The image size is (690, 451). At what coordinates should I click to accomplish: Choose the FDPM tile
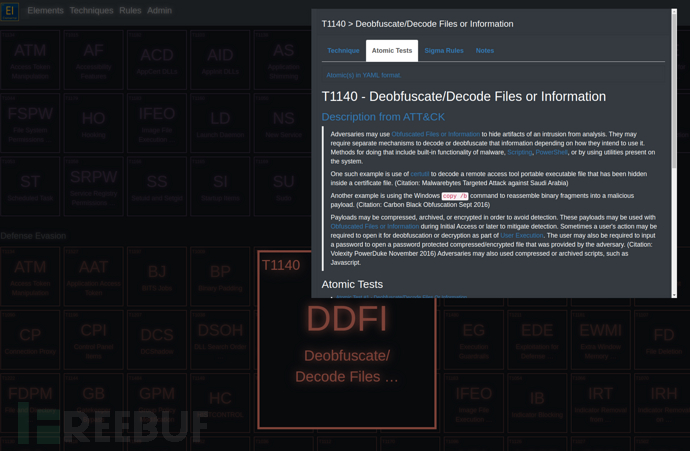pyautogui.click(x=30, y=403)
